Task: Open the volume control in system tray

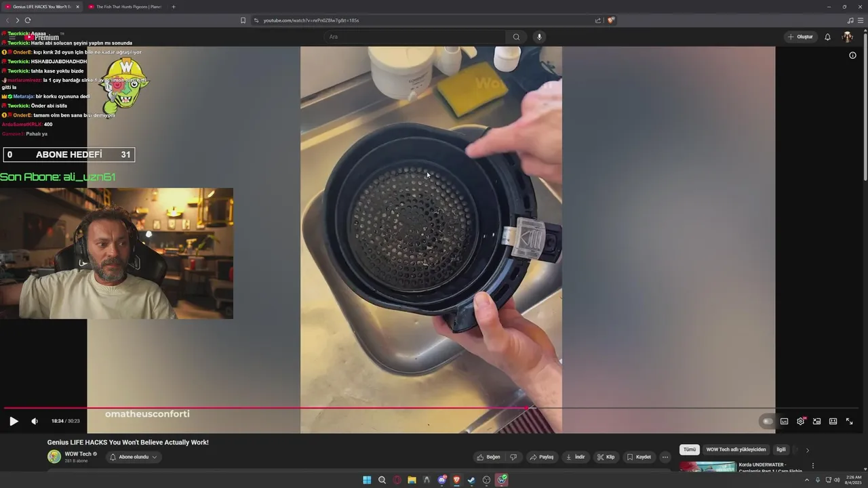Action: click(837, 480)
